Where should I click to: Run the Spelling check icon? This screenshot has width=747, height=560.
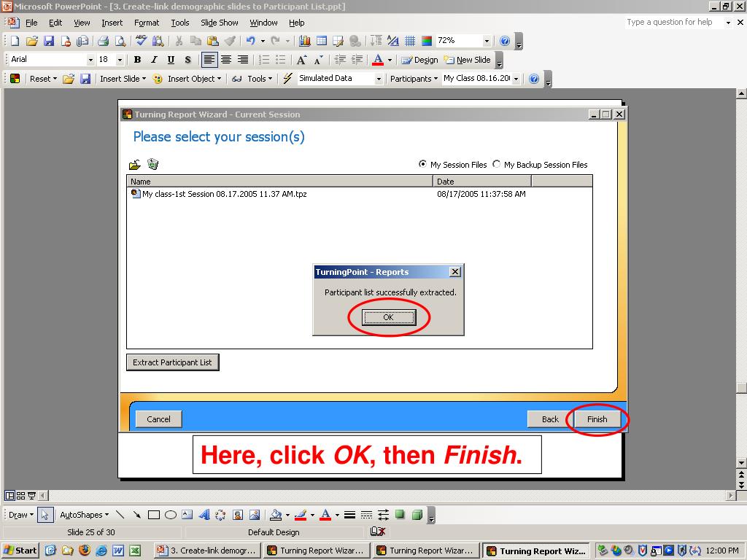(x=141, y=41)
